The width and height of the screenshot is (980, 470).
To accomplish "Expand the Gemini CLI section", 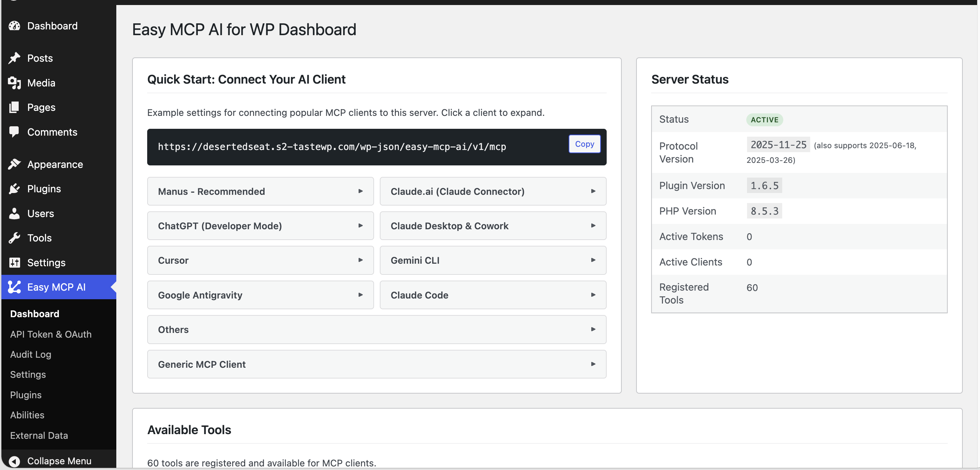I will (493, 260).
